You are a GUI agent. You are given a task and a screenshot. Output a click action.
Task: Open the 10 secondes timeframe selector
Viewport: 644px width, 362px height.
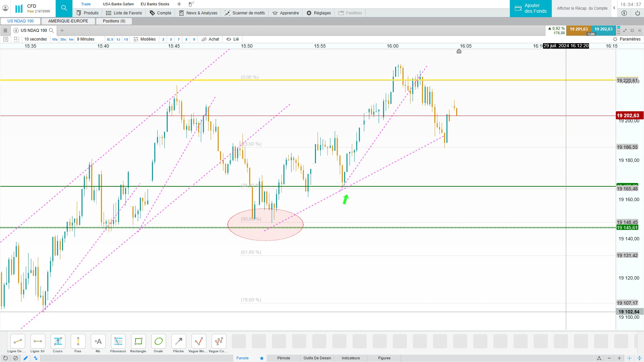[36, 39]
